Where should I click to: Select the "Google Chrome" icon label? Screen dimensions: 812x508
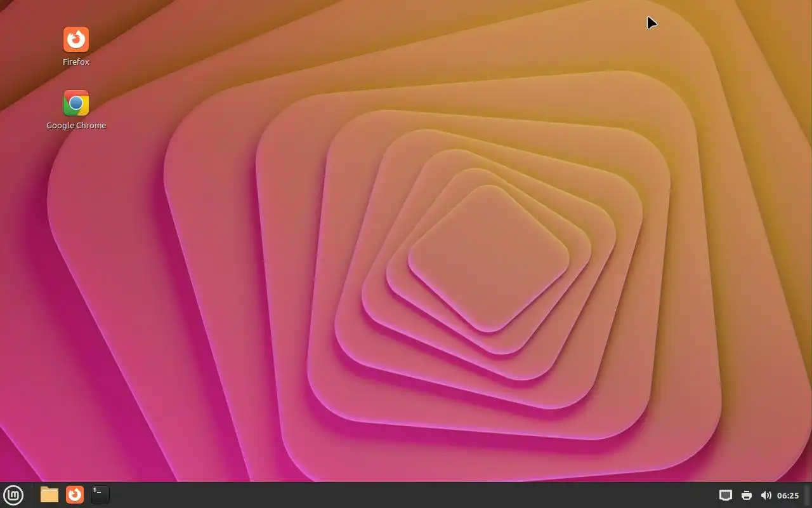tap(76, 125)
